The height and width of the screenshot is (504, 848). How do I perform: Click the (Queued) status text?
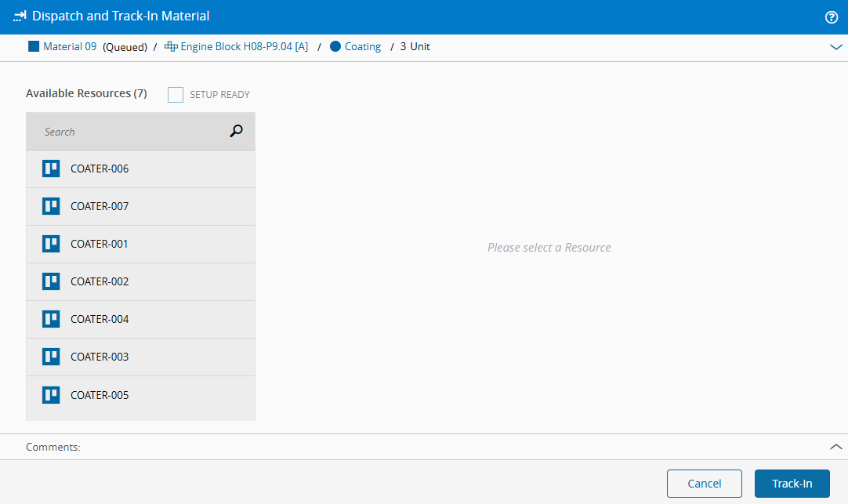click(x=125, y=47)
